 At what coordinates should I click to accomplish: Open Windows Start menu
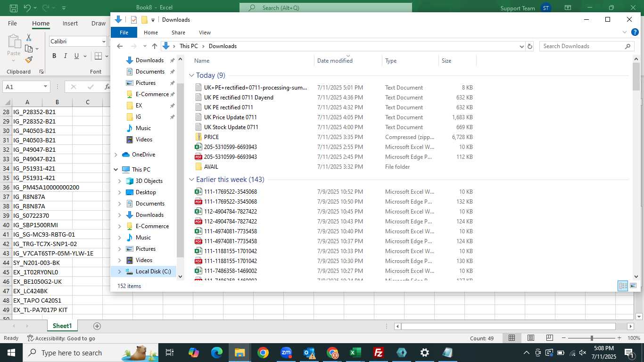[x=11, y=353]
